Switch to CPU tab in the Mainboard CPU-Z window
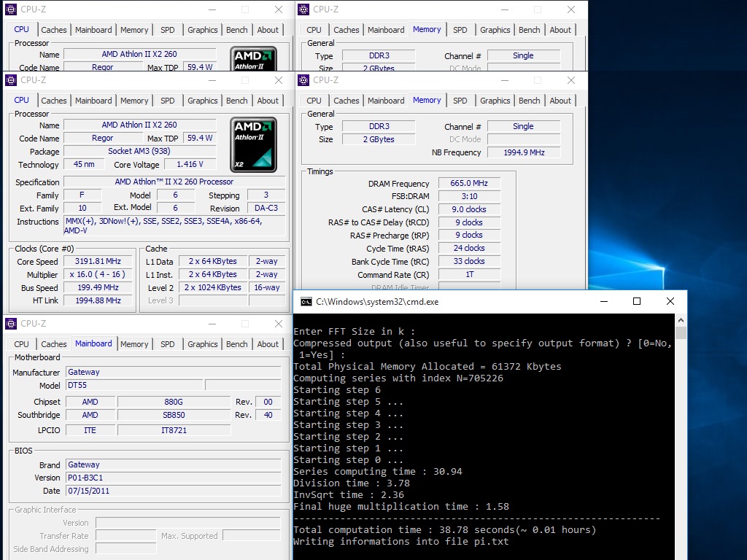The image size is (747, 560). 21,344
